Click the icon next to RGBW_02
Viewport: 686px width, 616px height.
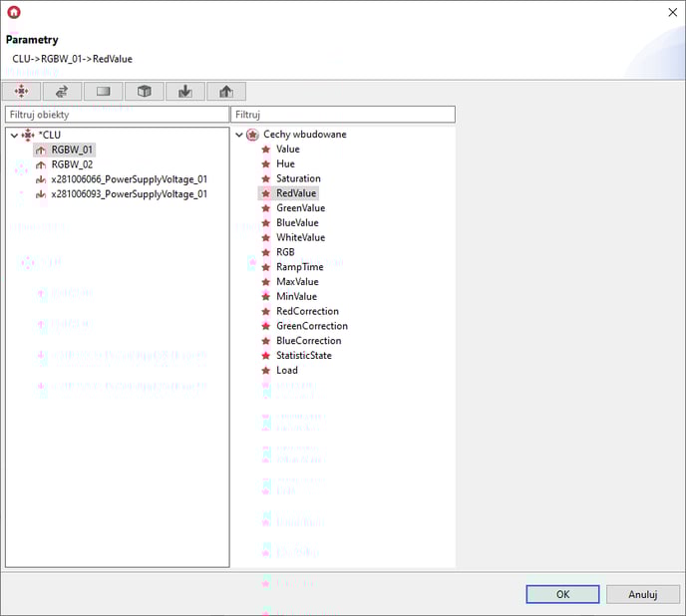41,164
